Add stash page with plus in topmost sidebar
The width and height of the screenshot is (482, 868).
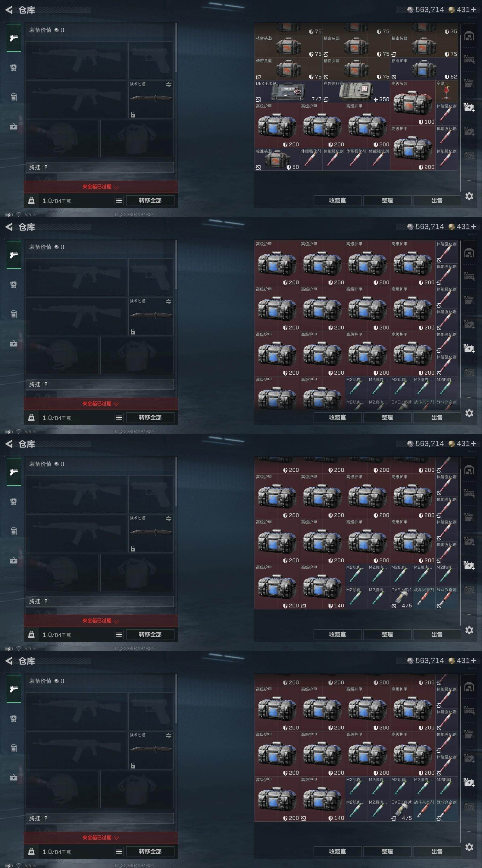469,180
